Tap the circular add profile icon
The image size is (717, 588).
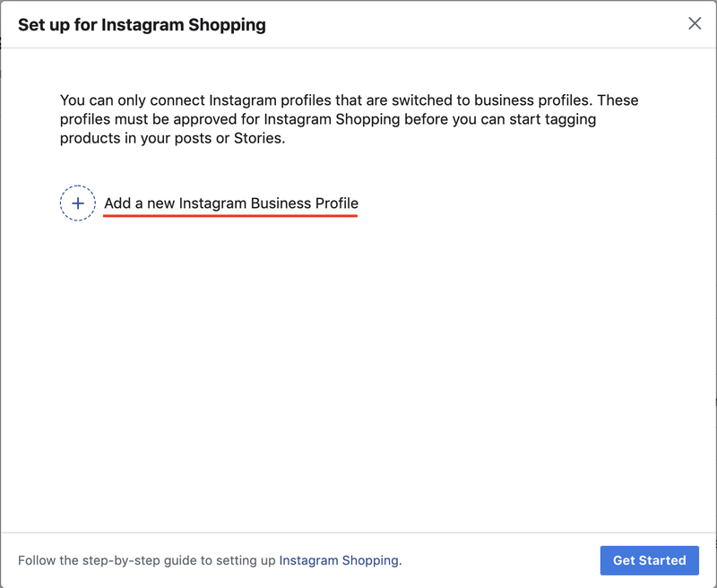pyautogui.click(x=78, y=203)
